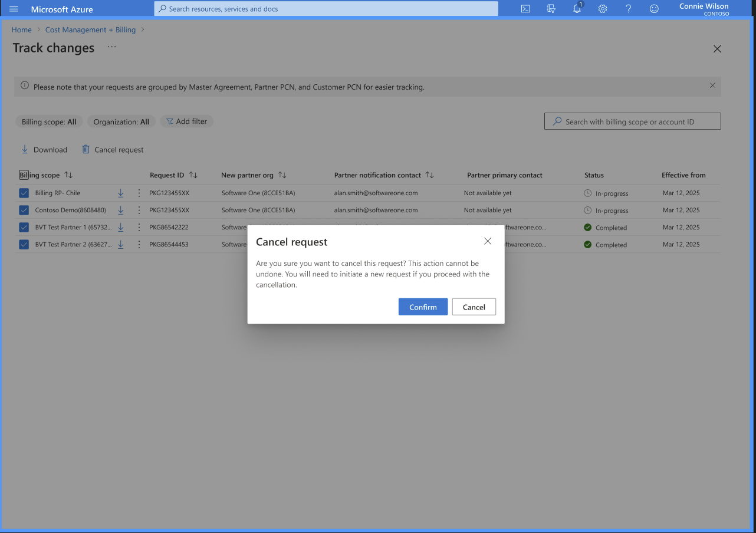Select the In-progress status for Contoso Demo

click(606, 210)
